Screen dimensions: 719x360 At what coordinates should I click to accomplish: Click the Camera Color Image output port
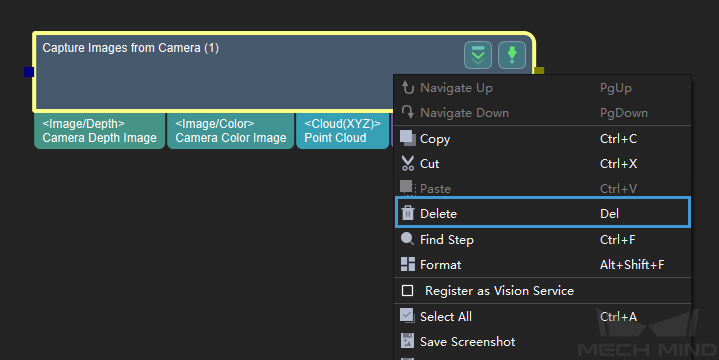231,131
